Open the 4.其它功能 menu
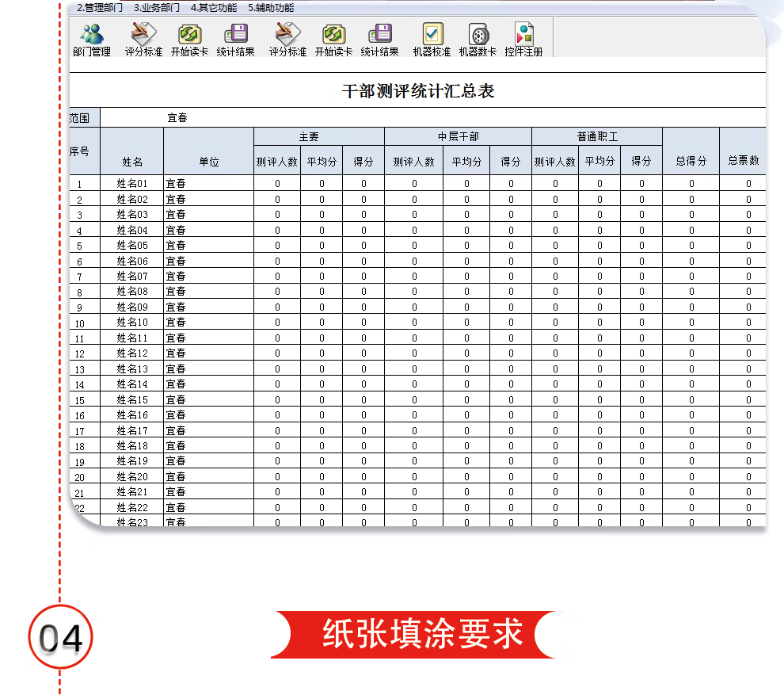The height and width of the screenshot is (695, 784). click(213, 8)
